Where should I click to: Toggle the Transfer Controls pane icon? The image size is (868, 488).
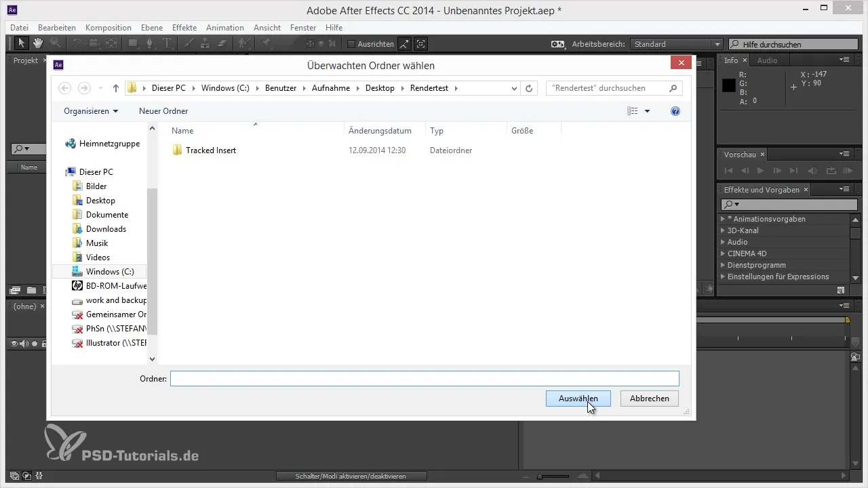tap(26, 476)
